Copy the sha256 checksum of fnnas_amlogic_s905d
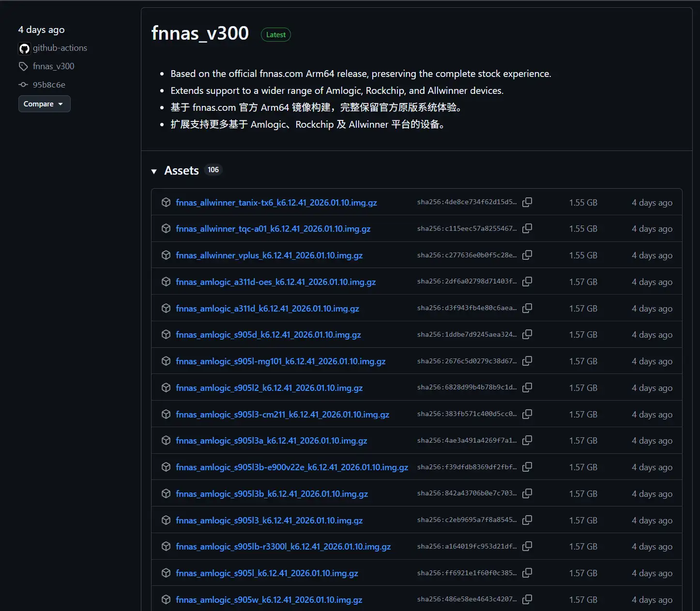 tap(527, 334)
